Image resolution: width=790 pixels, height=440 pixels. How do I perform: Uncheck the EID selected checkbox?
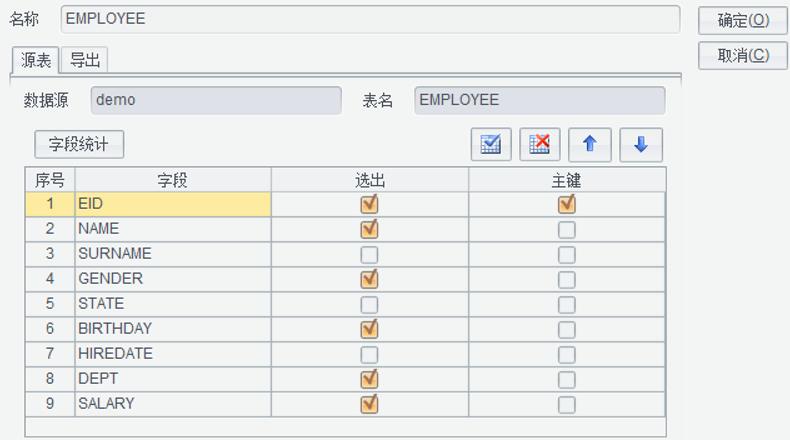coord(369,204)
